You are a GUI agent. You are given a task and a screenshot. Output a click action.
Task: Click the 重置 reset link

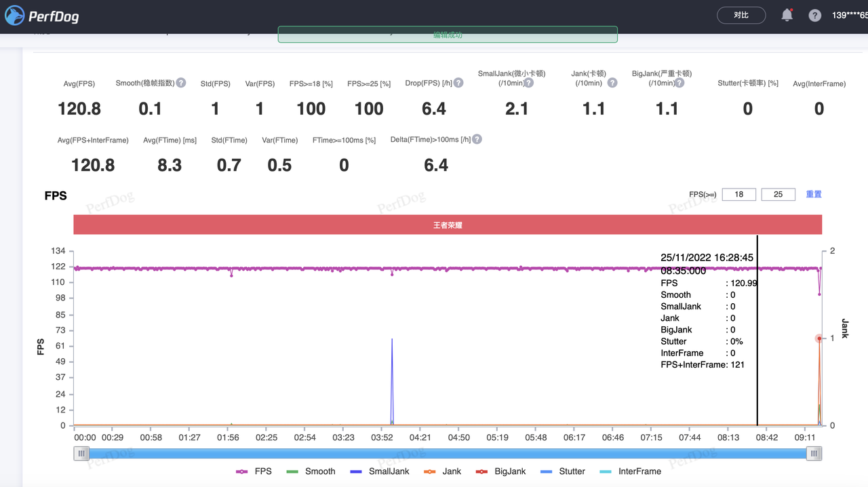814,194
